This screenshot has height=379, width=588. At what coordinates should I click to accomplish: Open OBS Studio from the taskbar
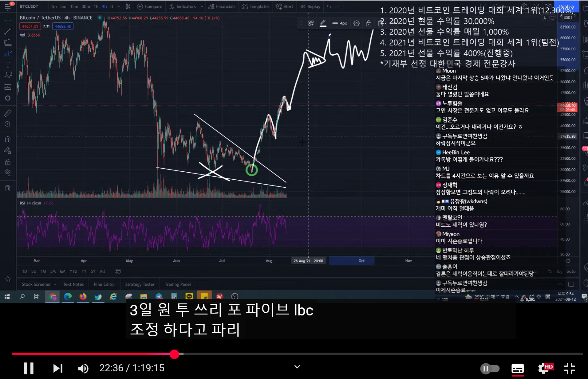[x=235, y=296]
